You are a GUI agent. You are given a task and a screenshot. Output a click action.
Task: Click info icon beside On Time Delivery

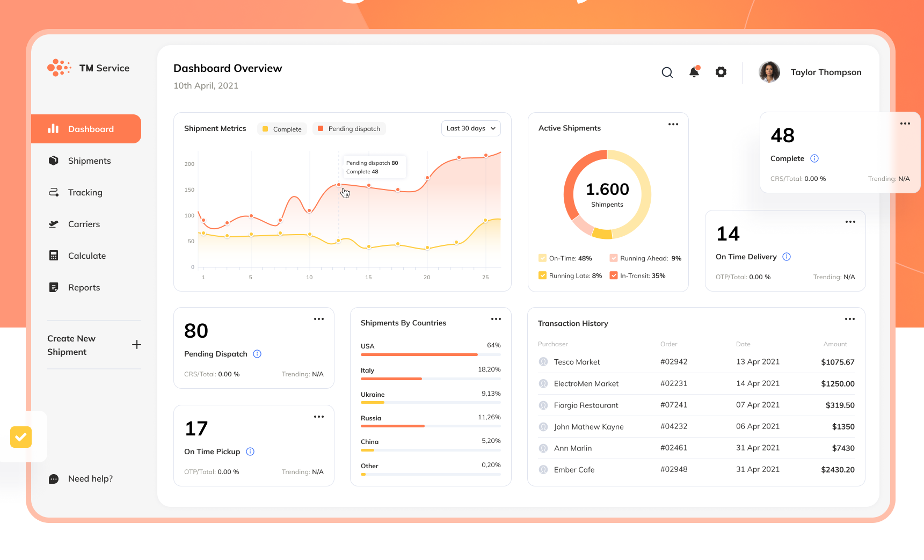point(787,257)
